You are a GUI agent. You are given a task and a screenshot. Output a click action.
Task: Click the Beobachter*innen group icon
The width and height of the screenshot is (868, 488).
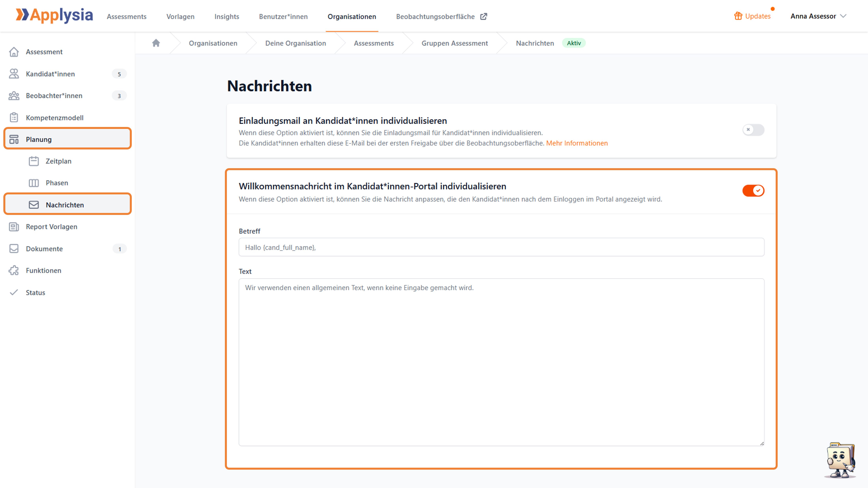tap(14, 96)
